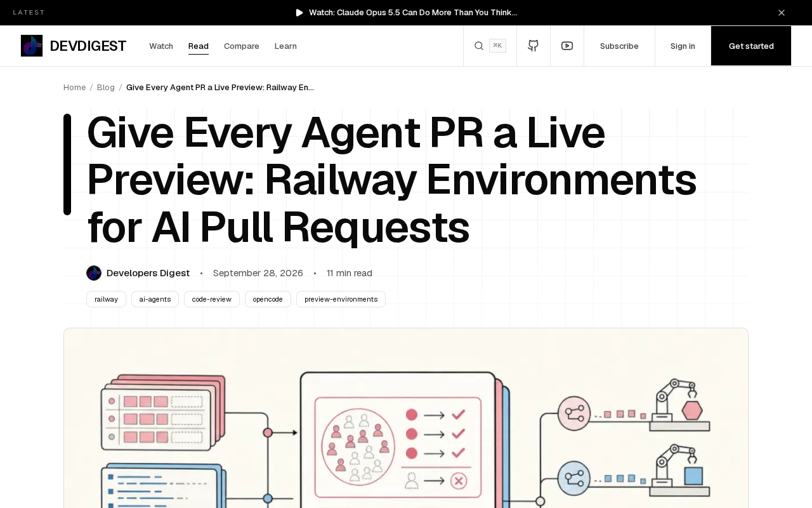Click the Get started button
The width and height of the screenshot is (812, 508).
pos(751,46)
